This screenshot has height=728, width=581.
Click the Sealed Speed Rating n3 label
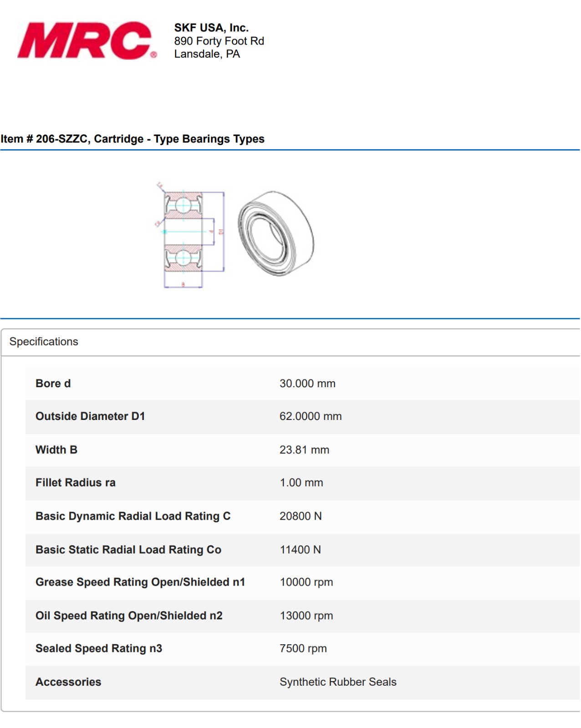99,648
